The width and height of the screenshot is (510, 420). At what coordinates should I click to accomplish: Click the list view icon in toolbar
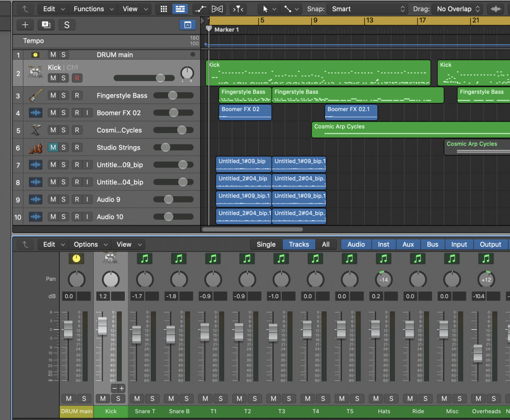coord(181,9)
